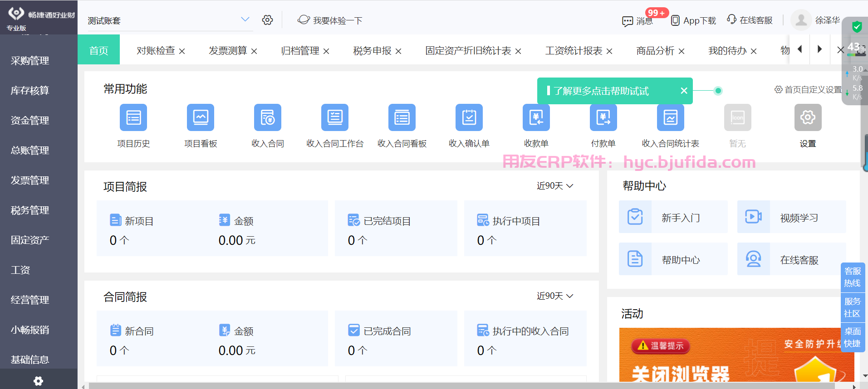Switch to the 税务申报 tab
Screen dimensions: 868x389
372,51
